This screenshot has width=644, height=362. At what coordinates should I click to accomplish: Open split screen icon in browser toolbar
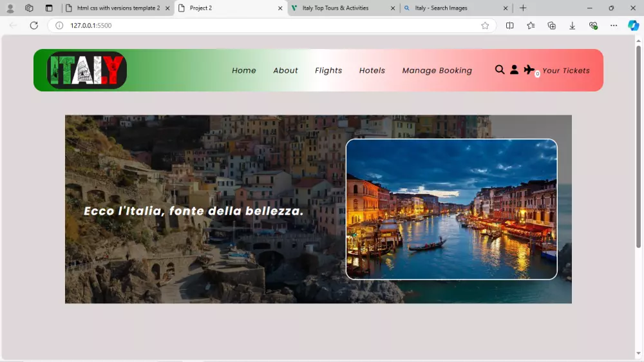coord(509,26)
